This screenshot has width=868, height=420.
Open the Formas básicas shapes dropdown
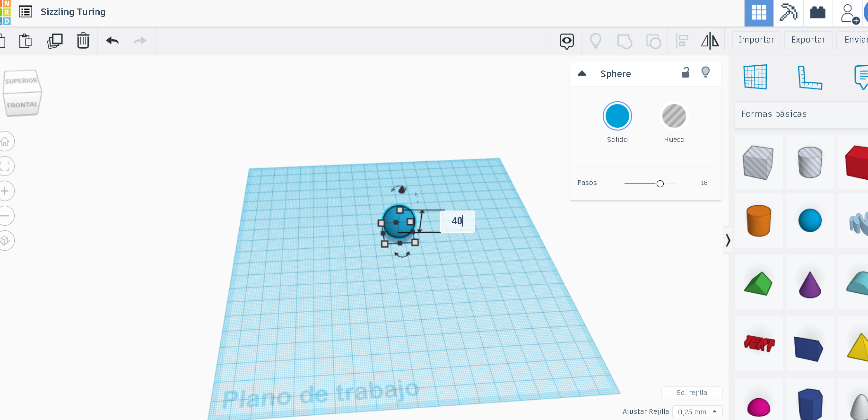coord(801,114)
